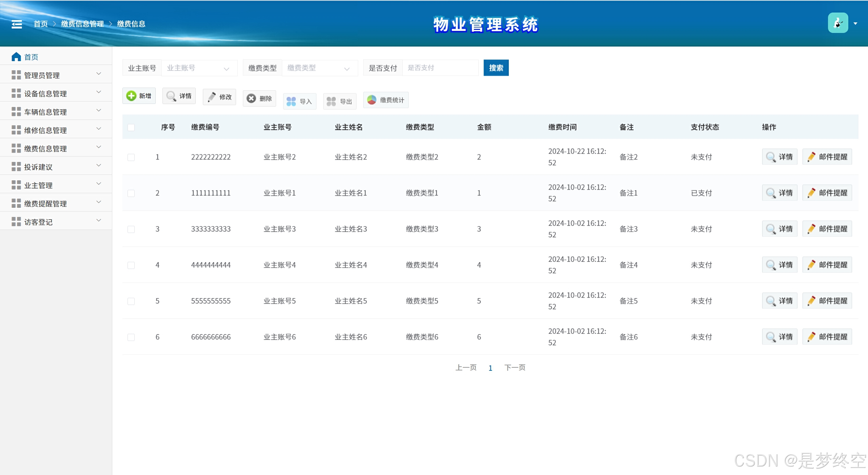Click the green plus 新增 add icon
Screen dimensions: 868x475
(131, 96)
